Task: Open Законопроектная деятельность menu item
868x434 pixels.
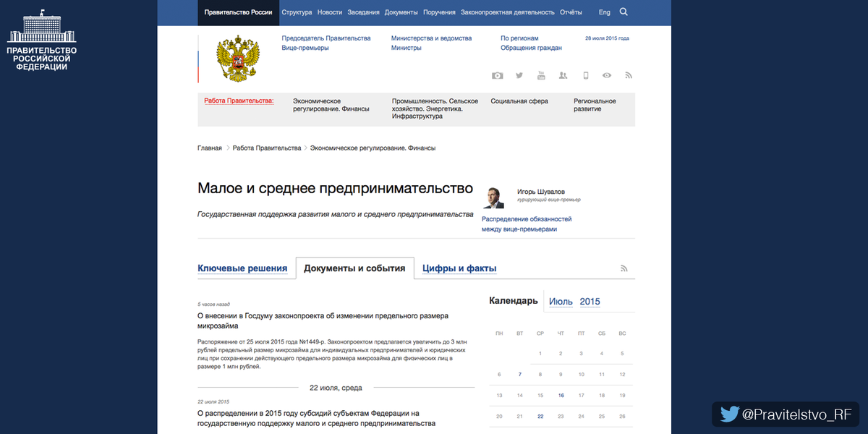Action: point(508,12)
